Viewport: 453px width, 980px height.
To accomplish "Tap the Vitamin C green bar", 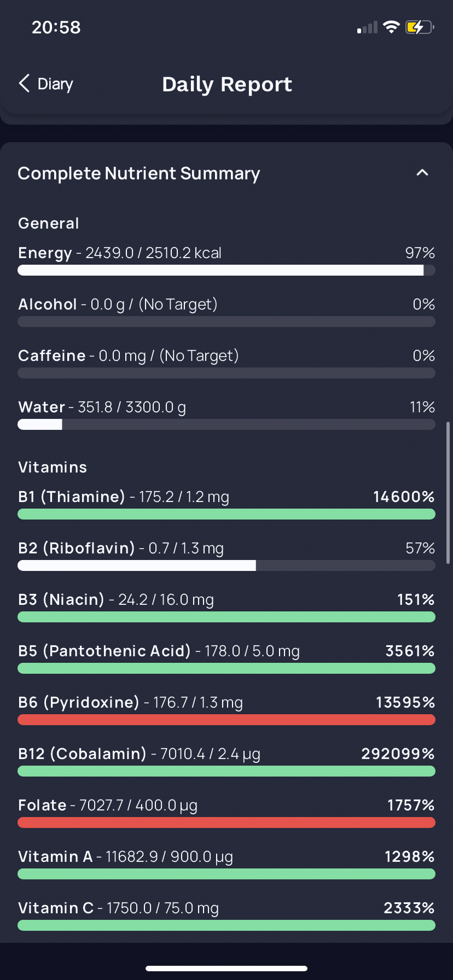I will 226,925.
